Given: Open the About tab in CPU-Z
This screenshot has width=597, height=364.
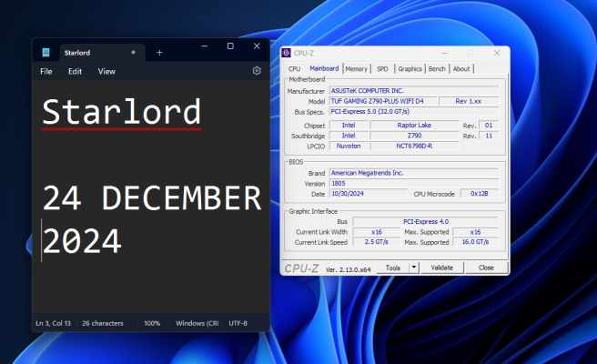Looking at the screenshot, I should tap(461, 69).
